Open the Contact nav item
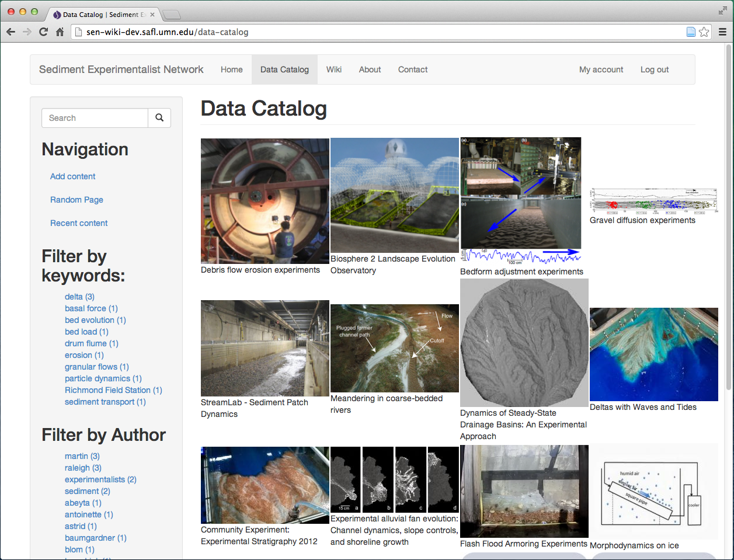 click(x=413, y=69)
